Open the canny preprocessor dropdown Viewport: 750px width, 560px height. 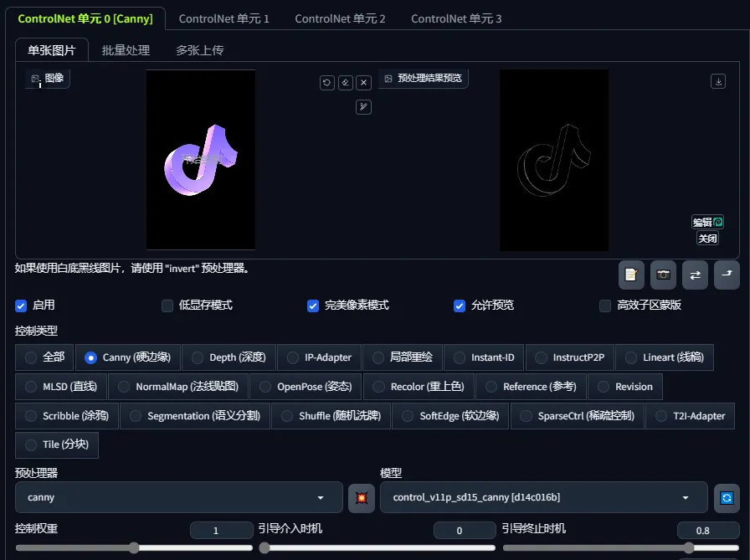(178, 497)
